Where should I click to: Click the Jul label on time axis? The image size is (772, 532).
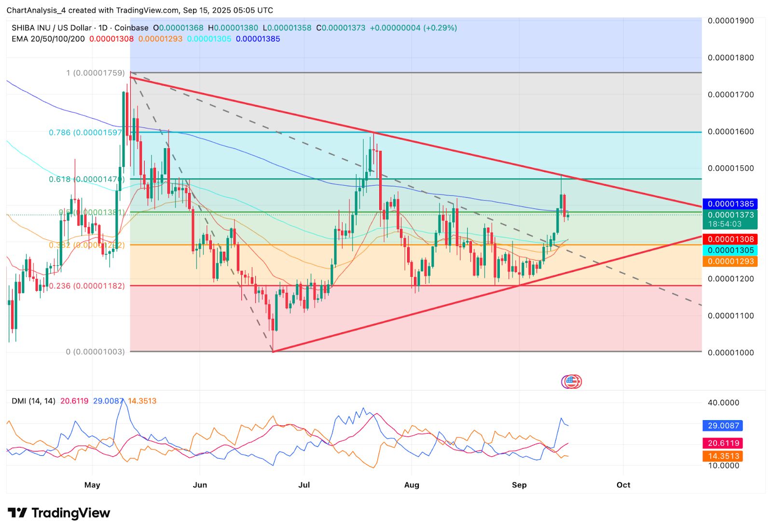click(x=304, y=485)
